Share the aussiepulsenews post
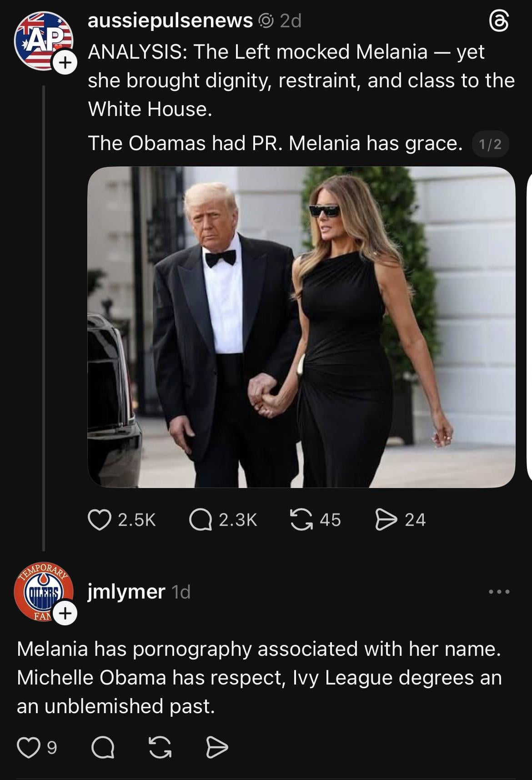 click(x=386, y=520)
